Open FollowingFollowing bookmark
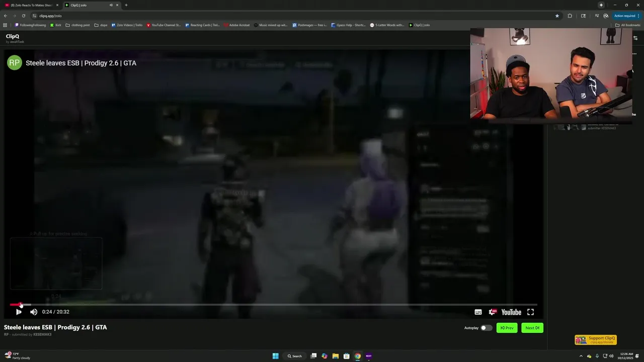644x362 pixels. coord(30,25)
